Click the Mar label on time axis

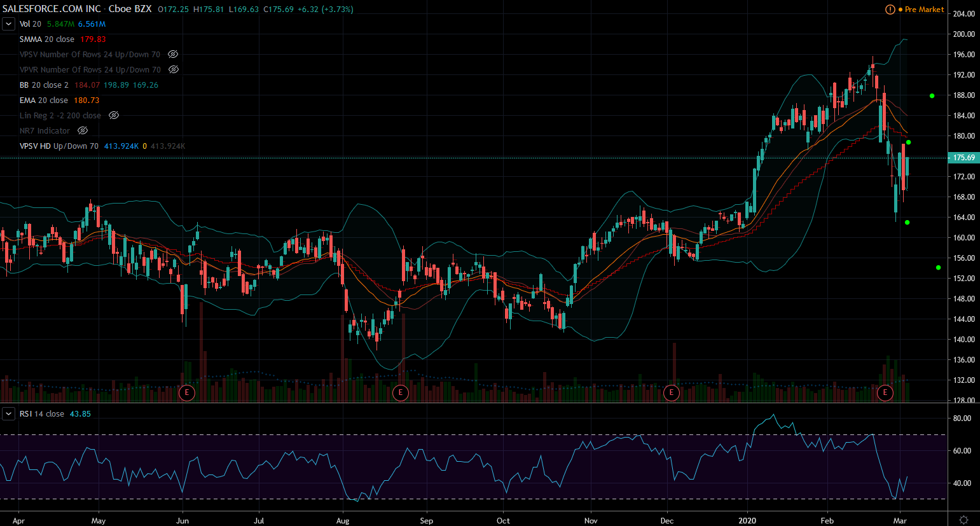coord(900,521)
